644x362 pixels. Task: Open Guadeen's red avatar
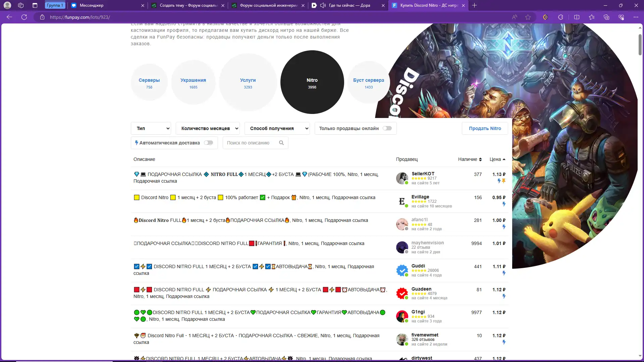point(402,294)
